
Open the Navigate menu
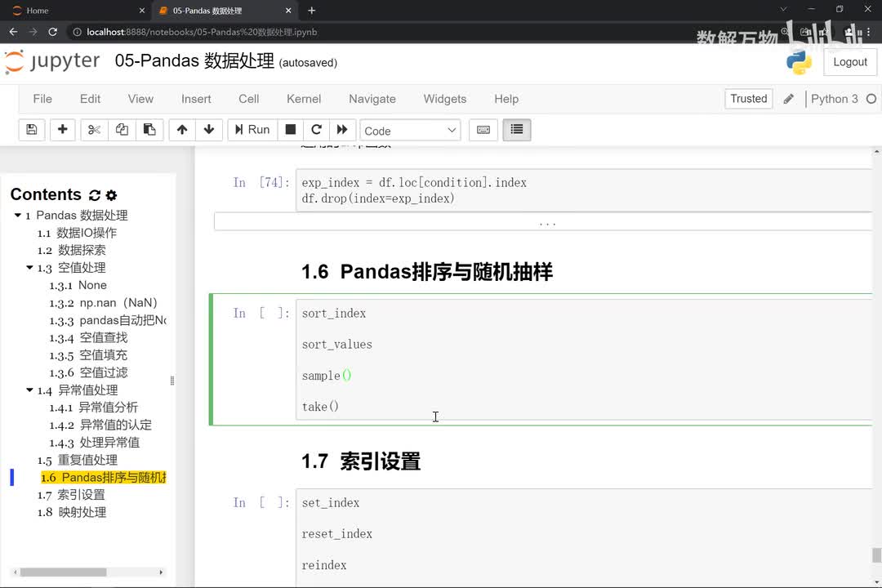tap(372, 99)
